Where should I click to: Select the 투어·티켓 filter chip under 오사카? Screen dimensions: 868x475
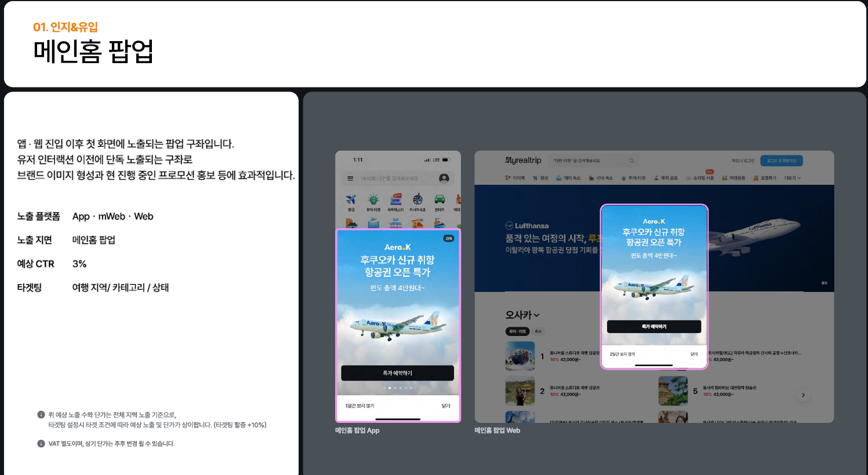click(x=517, y=331)
